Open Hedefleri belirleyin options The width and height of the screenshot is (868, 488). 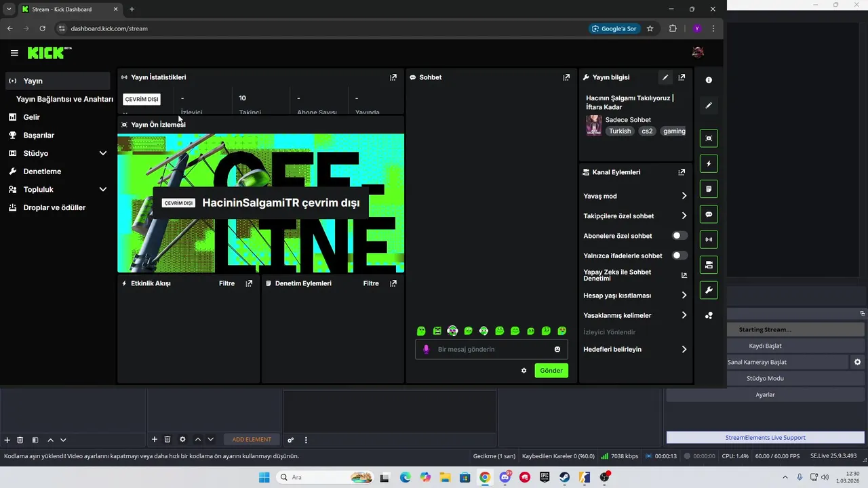[x=684, y=349]
